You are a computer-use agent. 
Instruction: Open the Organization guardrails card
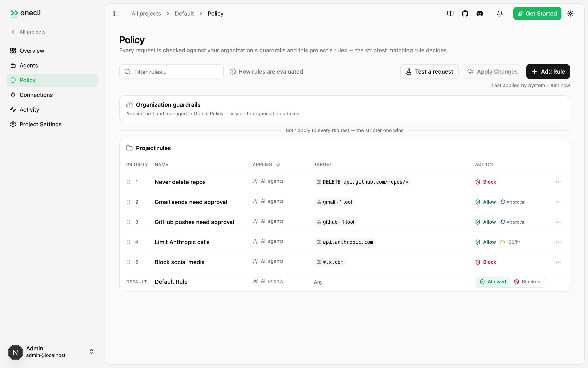(x=345, y=109)
